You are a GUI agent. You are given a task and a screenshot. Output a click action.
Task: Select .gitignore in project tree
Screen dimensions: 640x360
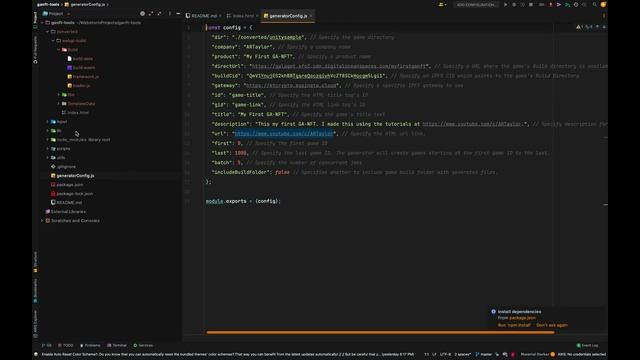coord(66,167)
